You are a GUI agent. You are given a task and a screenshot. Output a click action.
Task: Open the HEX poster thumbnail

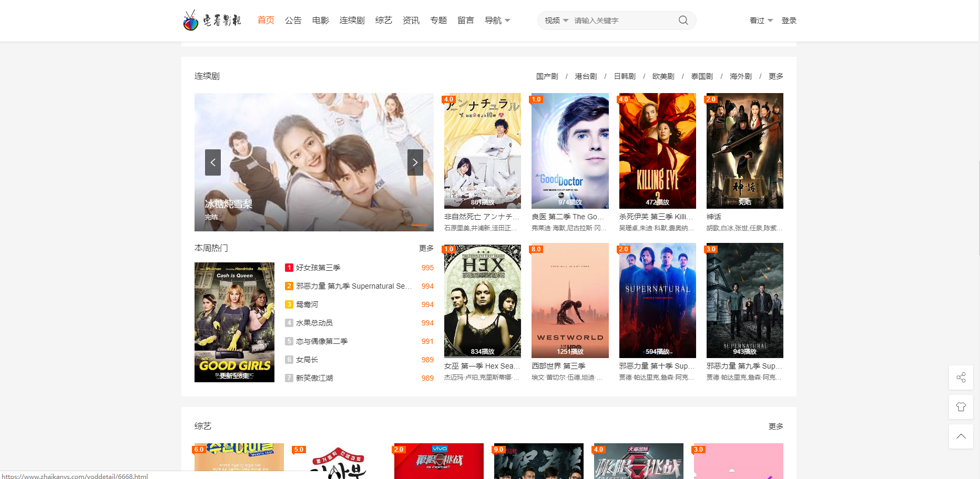tap(483, 300)
